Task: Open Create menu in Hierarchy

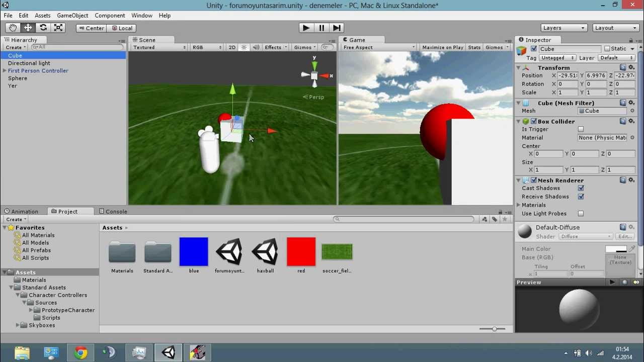Action: point(16,47)
